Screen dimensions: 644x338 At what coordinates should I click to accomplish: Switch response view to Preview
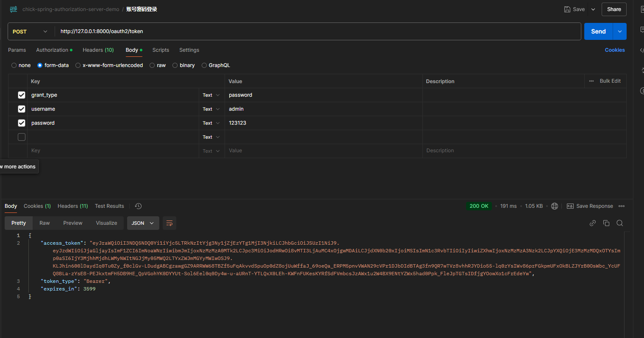pyautogui.click(x=73, y=223)
